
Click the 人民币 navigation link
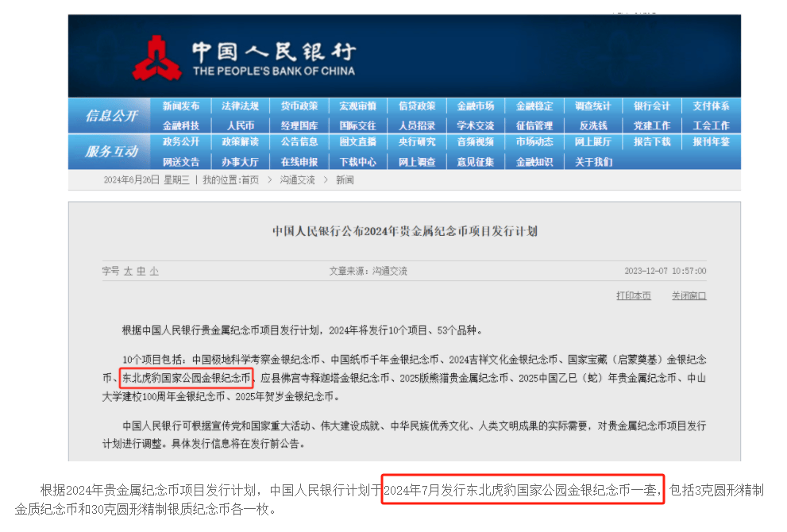point(241,125)
